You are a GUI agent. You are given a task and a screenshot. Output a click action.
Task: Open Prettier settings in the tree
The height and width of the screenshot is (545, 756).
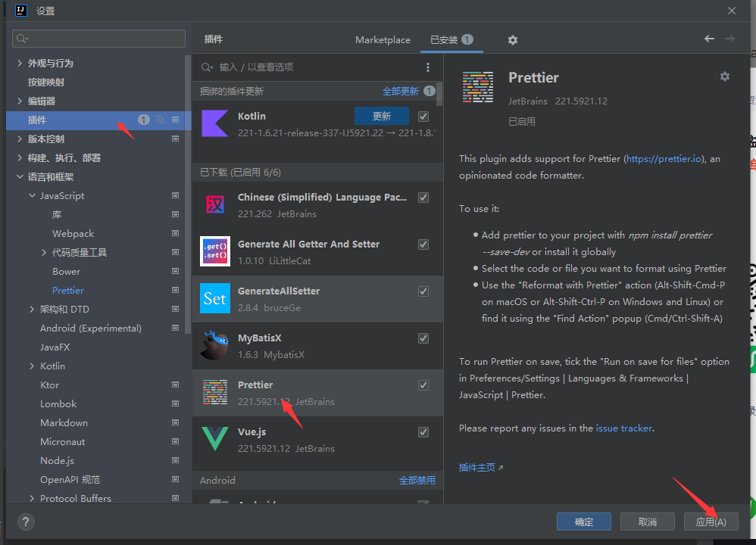click(68, 291)
